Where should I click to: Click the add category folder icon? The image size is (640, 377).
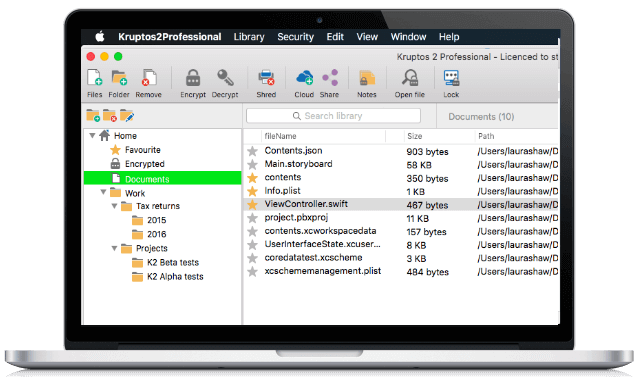click(x=93, y=116)
